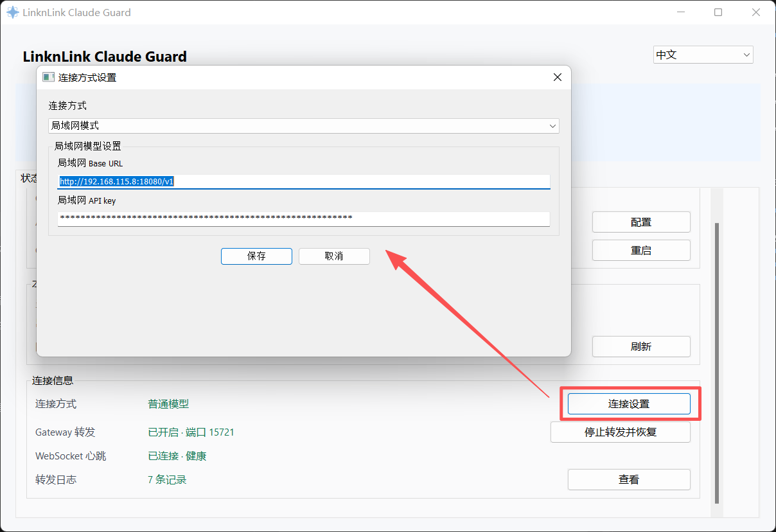
Task: Save the connection settings with 保存
Action: [x=256, y=256]
